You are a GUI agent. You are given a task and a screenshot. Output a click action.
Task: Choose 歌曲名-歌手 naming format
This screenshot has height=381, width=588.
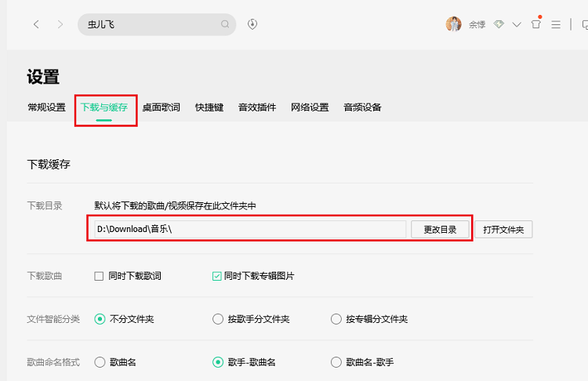[x=336, y=362]
